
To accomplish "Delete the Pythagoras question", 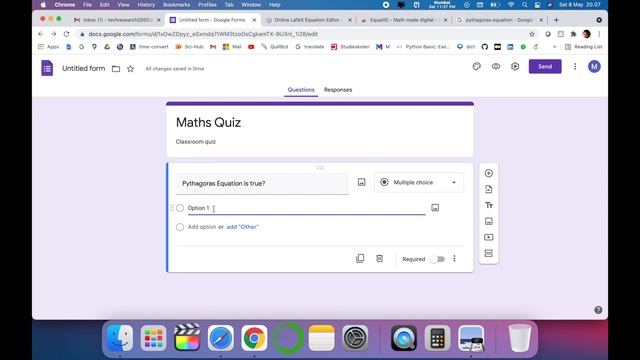I will tap(380, 259).
